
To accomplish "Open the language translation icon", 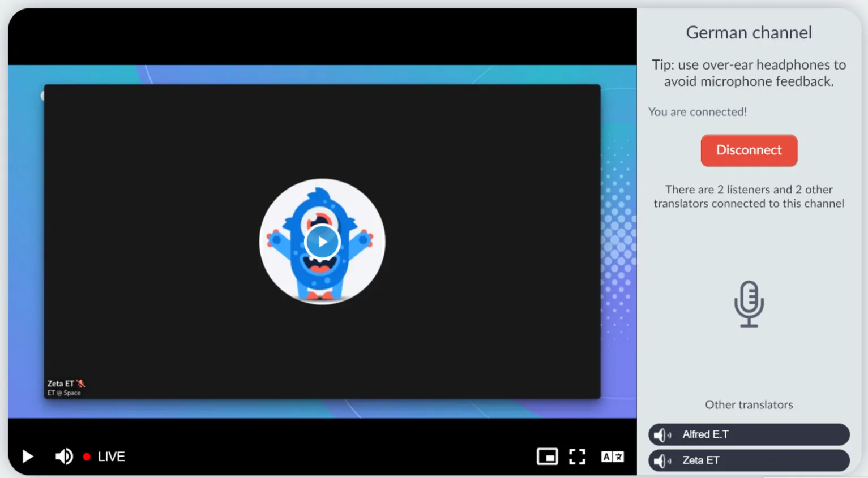I will (x=612, y=457).
